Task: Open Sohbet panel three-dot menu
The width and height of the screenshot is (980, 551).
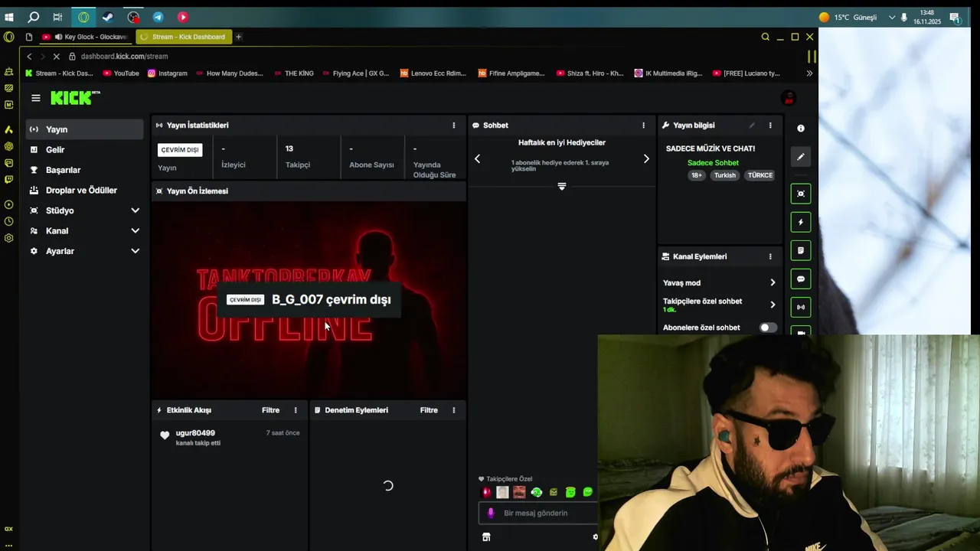Action: tap(643, 126)
